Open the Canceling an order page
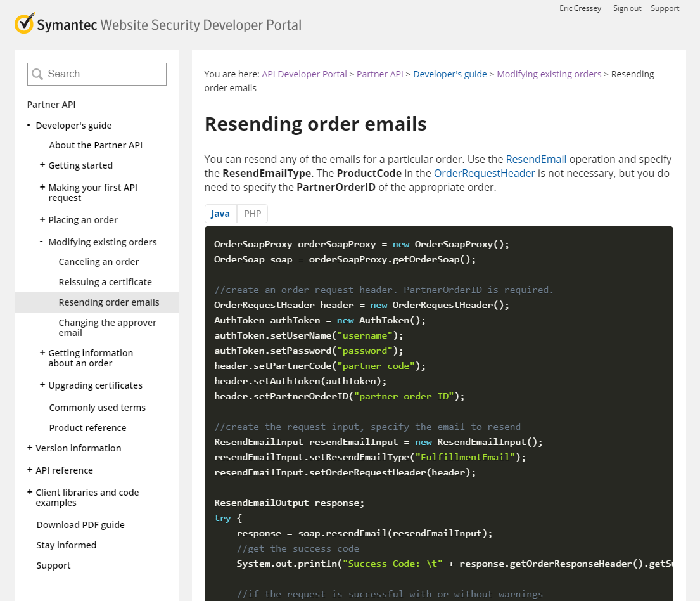 (99, 262)
